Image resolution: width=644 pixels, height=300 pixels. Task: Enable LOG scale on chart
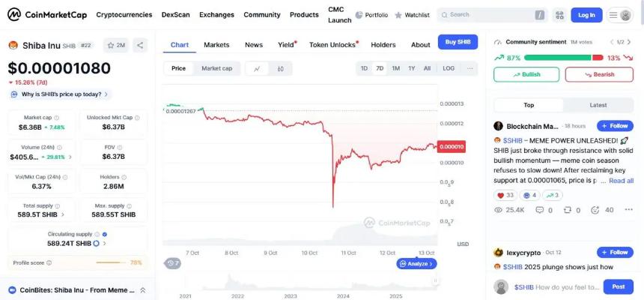[x=449, y=68]
